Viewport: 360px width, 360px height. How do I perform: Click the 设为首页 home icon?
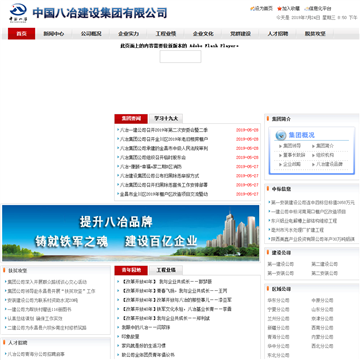point(252,9)
